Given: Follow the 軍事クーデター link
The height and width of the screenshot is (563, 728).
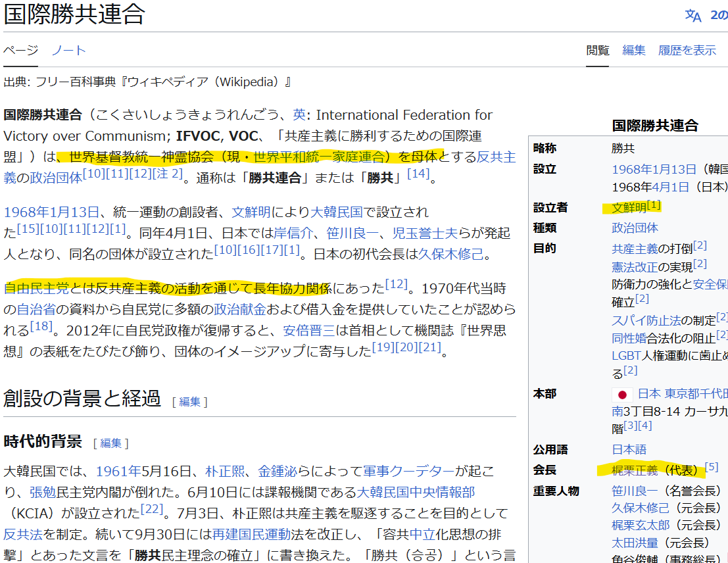Looking at the screenshot, I should coord(408,472).
